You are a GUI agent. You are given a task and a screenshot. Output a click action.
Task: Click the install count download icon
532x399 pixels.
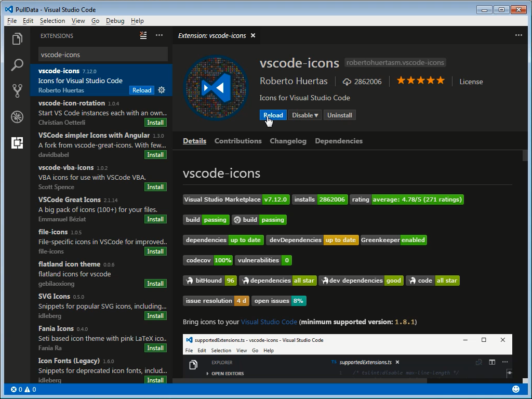tap(347, 82)
